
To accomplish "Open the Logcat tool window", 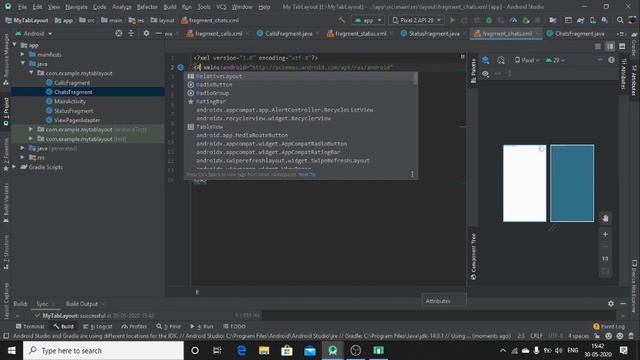I will point(98,327).
